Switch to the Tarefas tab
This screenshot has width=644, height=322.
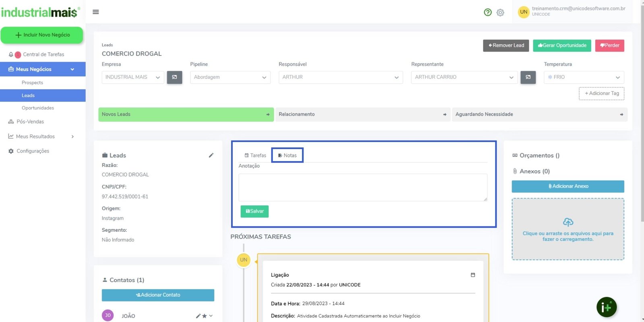tap(256, 155)
